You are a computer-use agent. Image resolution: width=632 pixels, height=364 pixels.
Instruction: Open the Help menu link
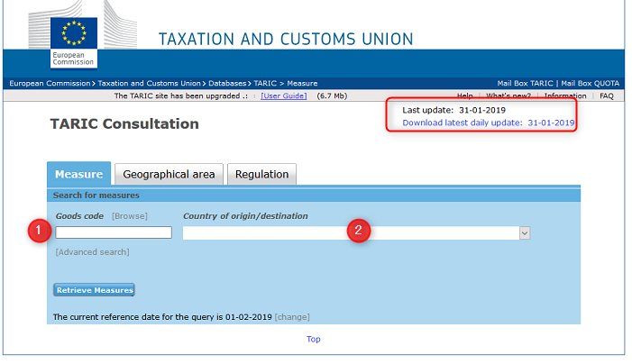point(464,96)
